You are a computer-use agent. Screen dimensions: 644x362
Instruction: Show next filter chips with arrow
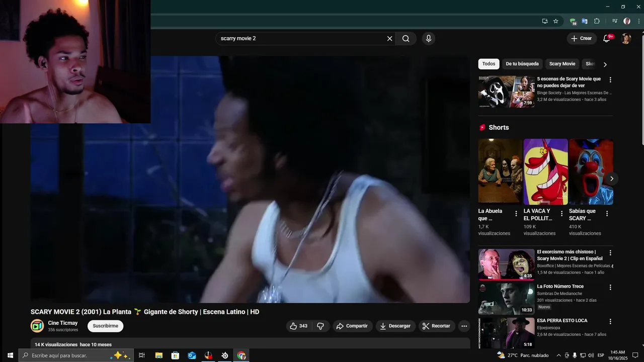[x=605, y=64]
